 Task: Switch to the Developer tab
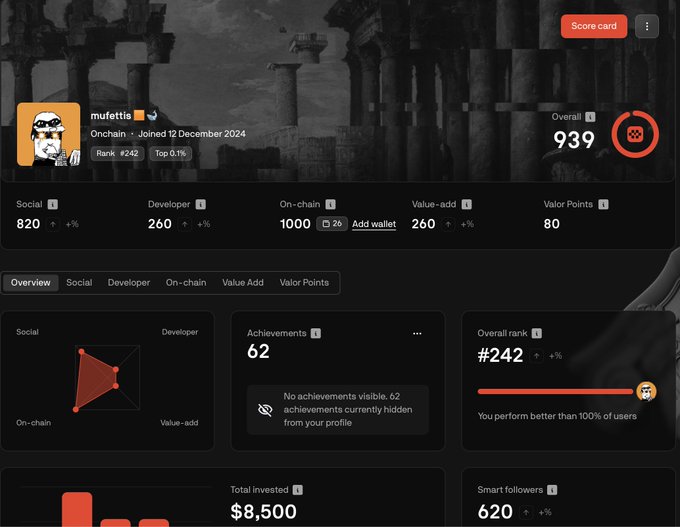tap(129, 282)
